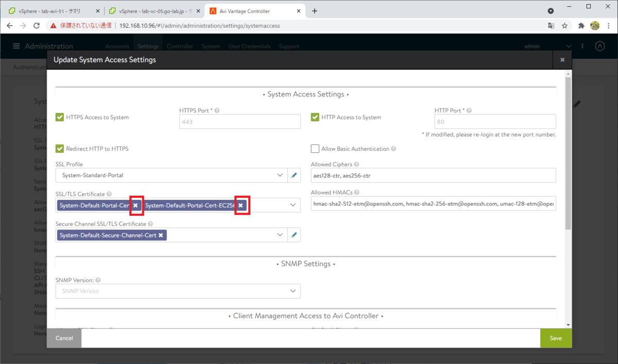Show Secure Channel SSL/TLS Certificate help icon
The image size is (618, 364).
pos(150,224)
